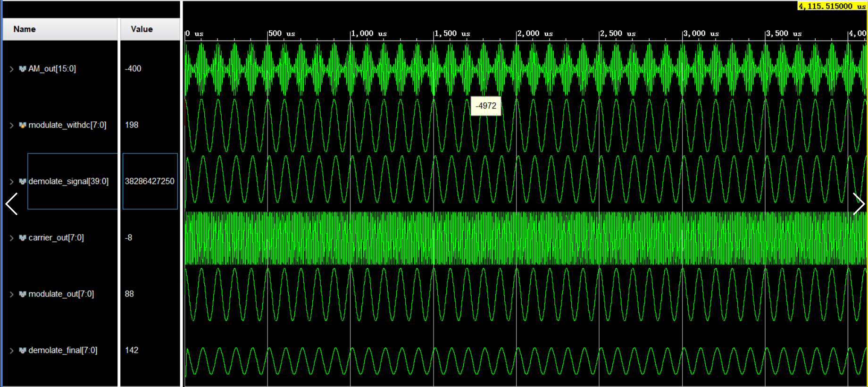Click the demolate_signal value 38286427250
Image resolution: width=868 pixels, height=387 pixels.
150,181
